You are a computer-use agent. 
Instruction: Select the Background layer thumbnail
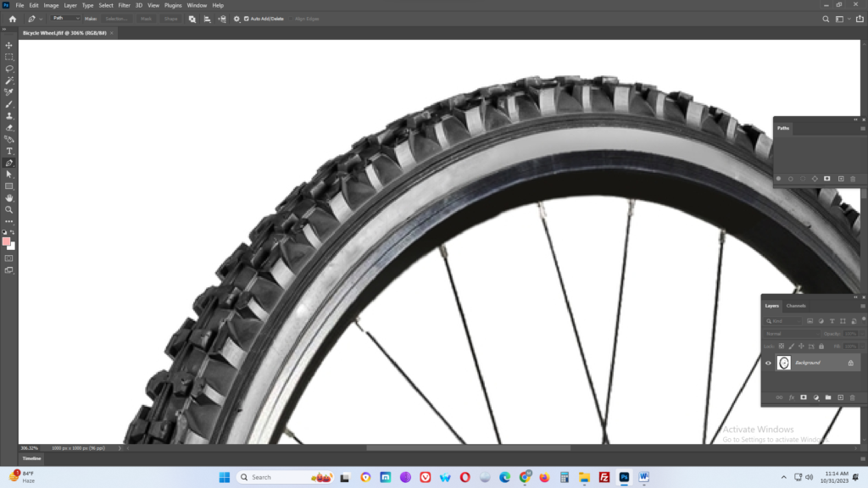point(784,363)
